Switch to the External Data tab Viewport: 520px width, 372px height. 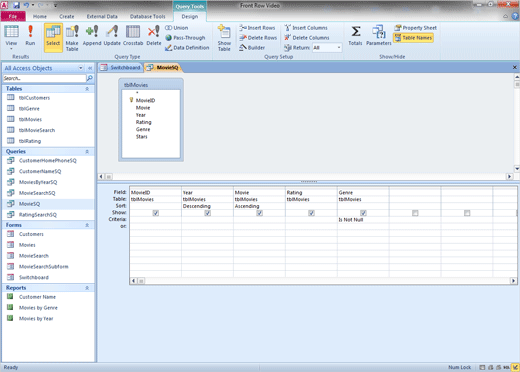(x=102, y=16)
